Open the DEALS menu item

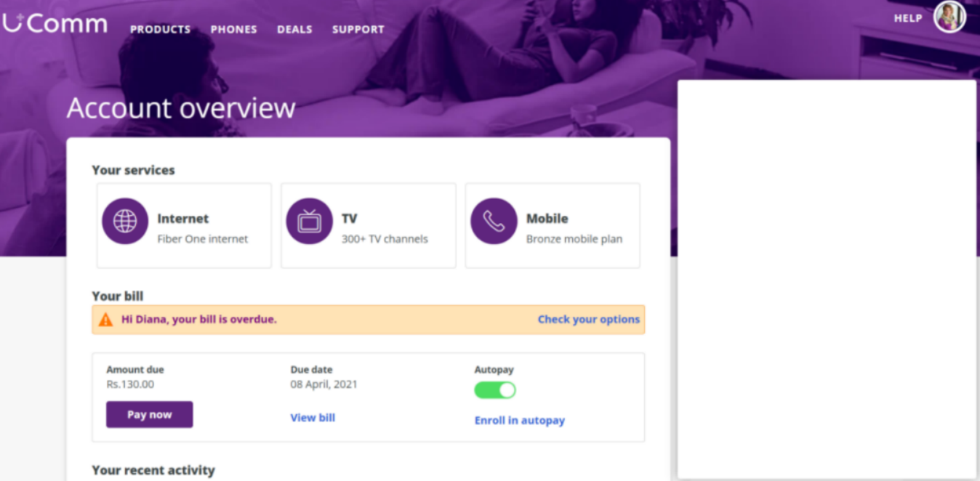(294, 30)
